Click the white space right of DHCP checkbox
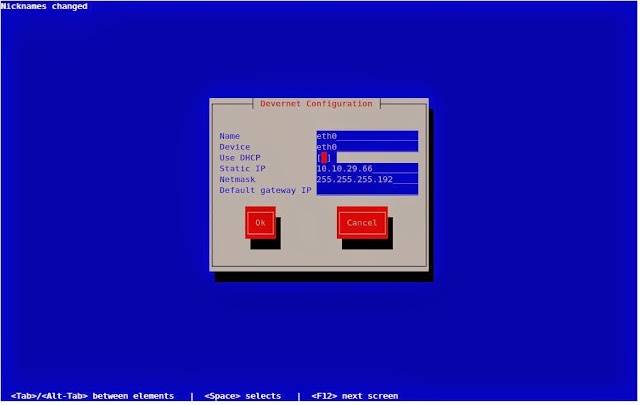 click(x=377, y=158)
